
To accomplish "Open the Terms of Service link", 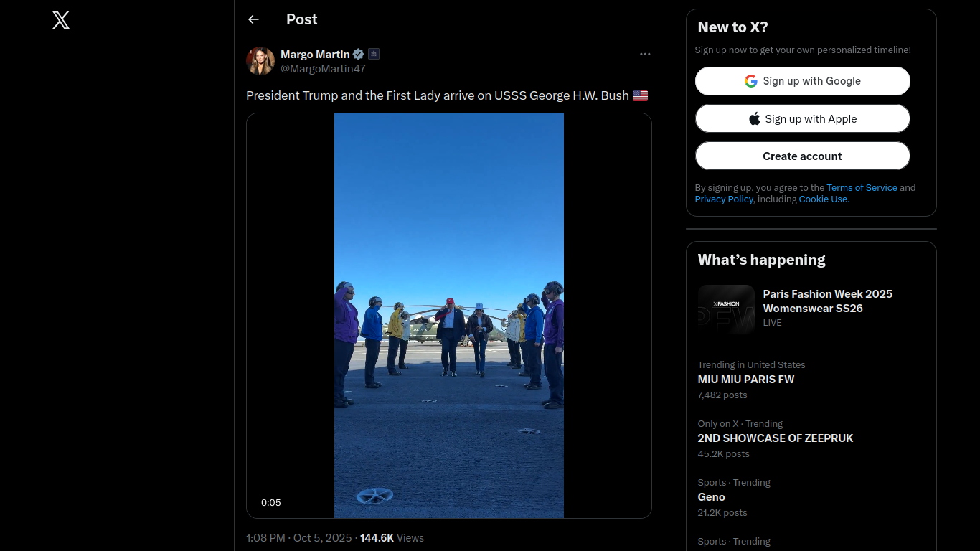I will tap(862, 188).
